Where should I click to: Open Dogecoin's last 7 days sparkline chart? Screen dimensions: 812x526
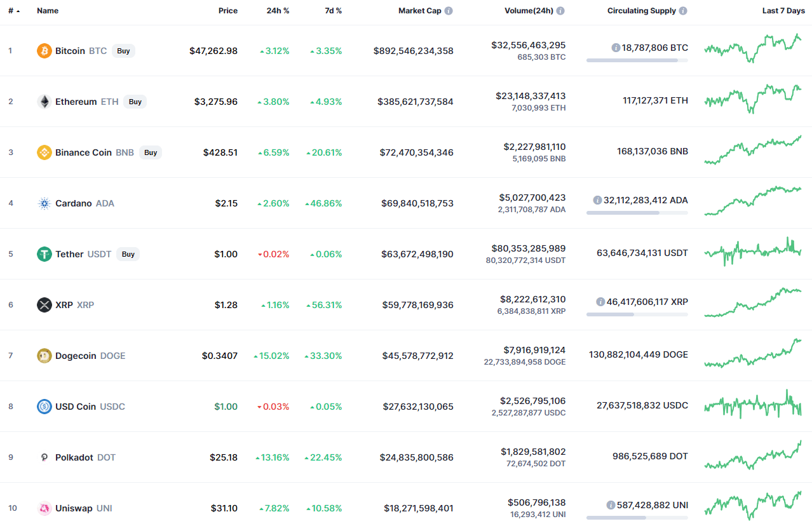(x=752, y=354)
